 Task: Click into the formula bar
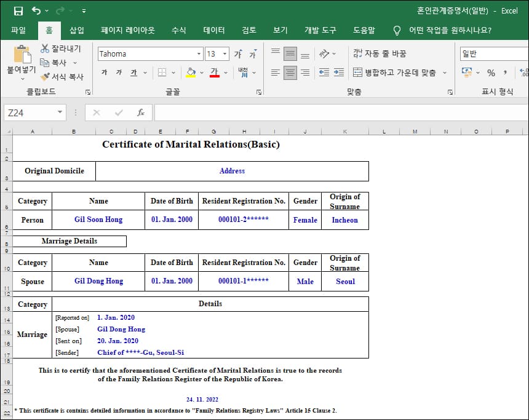(x=341, y=113)
